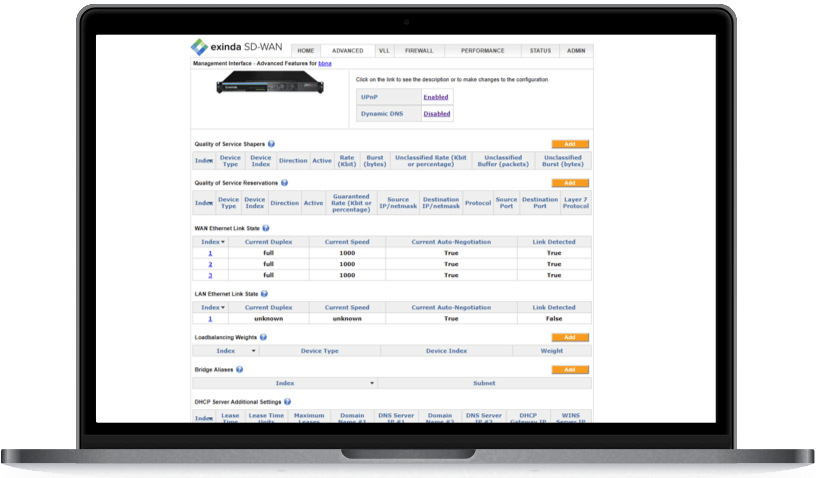Click the exinda SD-WAN logo
Screen dimensions: 816x478
236,47
